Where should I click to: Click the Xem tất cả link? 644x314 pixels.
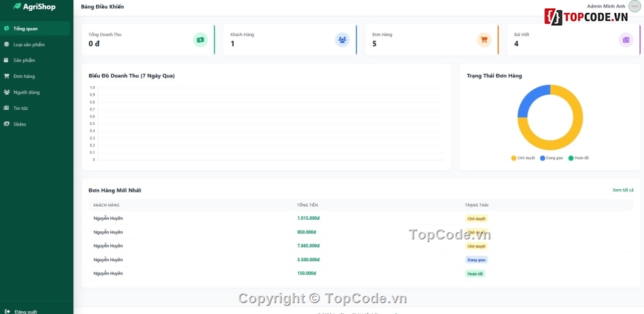click(x=622, y=190)
